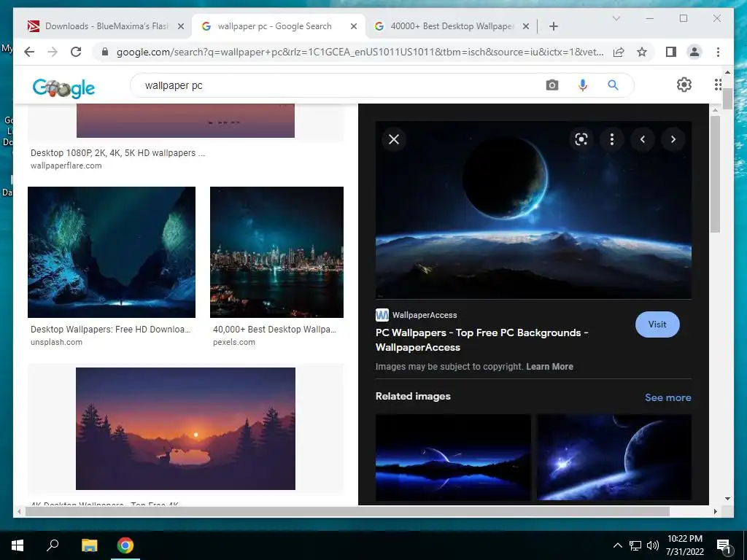
Task: Open Windows taskbar search
Action: click(53, 545)
